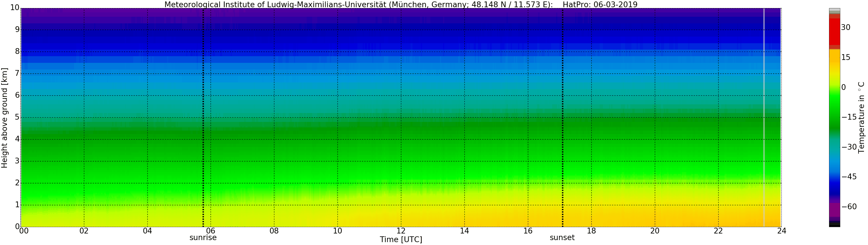This screenshot has width=868, height=245.
Task: Click the −15 label on the temperature colorbar
Action: (x=849, y=117)
